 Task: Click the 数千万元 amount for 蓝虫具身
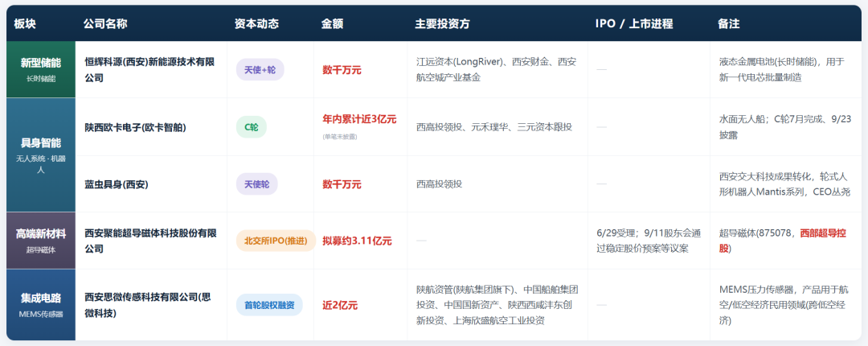(342, 184)
